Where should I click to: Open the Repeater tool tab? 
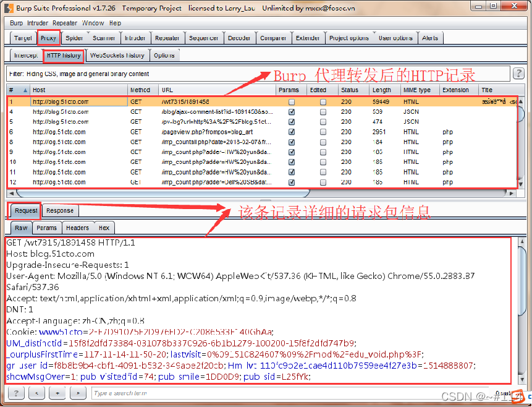coord(167,38)
